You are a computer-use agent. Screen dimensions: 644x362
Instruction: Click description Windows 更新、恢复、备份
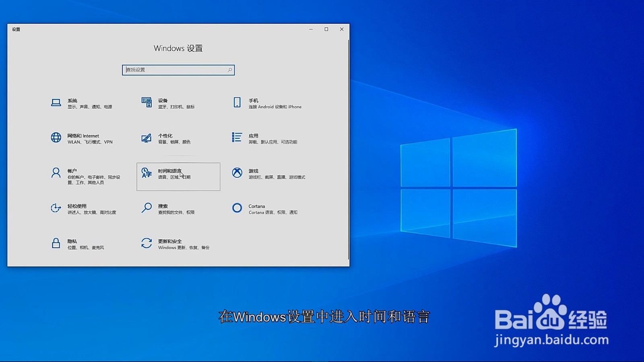tap(184, 248)
